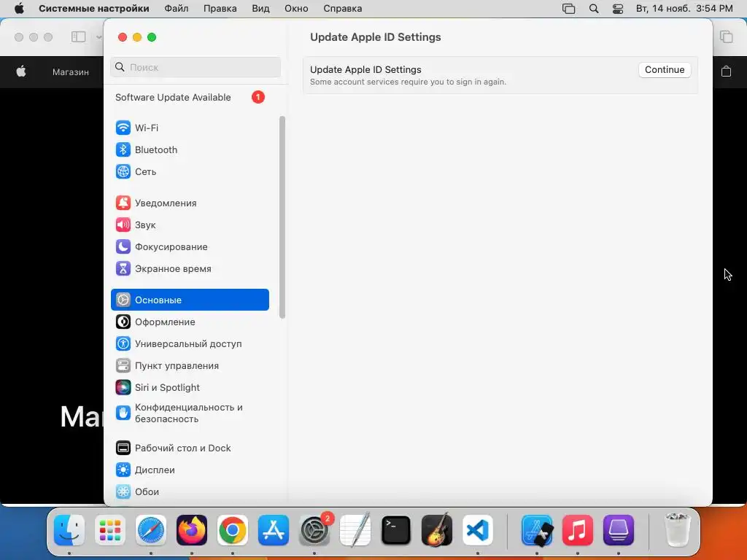747x560 pixels.
Task: Open Software Update Available notice
Action: click(190, 97)
